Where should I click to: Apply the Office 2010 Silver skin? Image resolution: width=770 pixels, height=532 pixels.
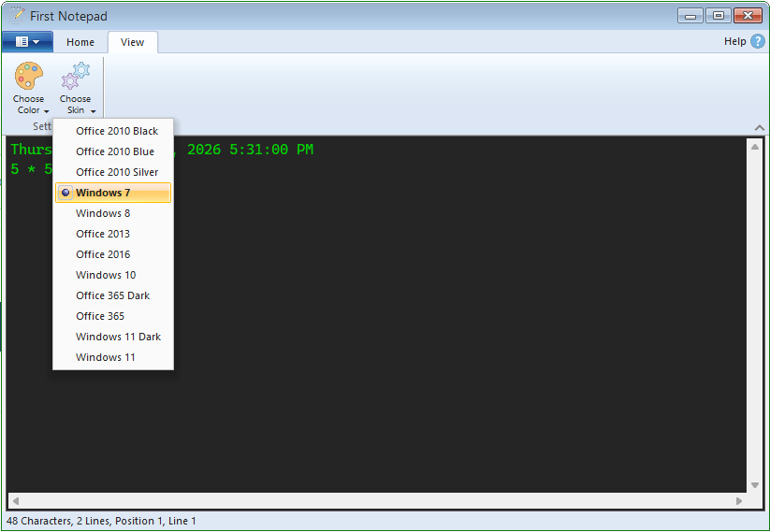point(113,172)
